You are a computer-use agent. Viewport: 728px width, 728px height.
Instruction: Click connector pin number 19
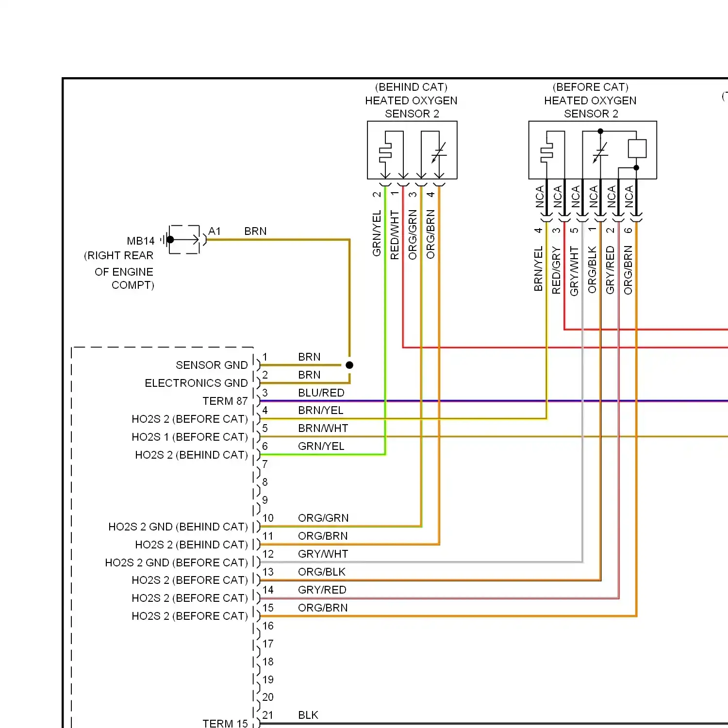coord(268,679)
